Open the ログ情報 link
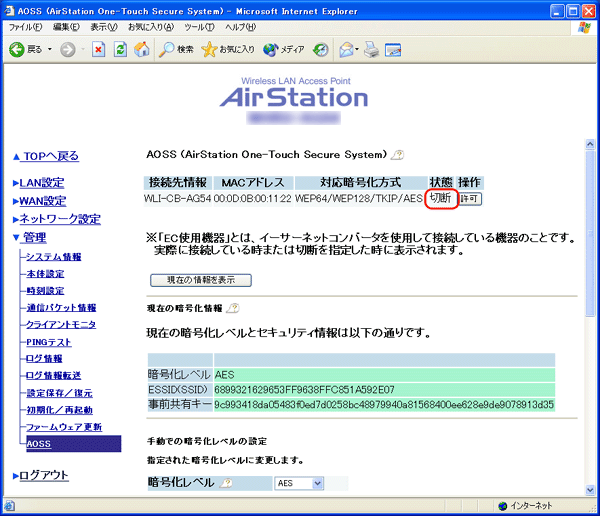The height and width of the screenshot is (516, 600). (44, 359)
